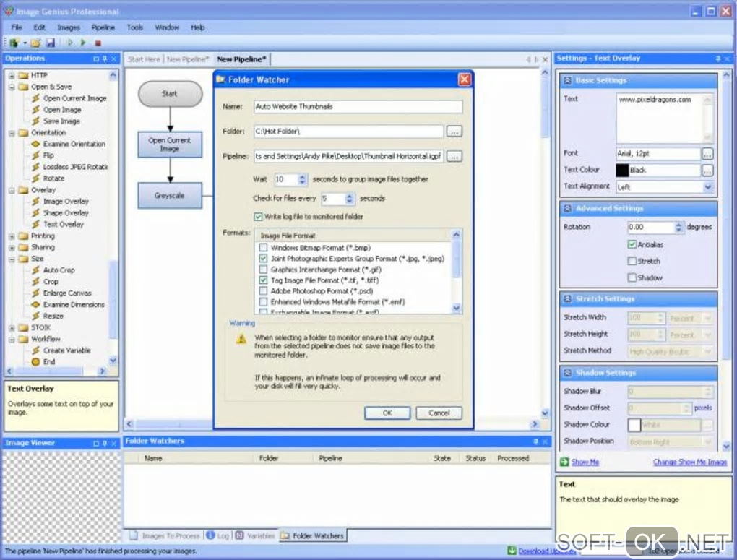Uncheck Joint Photographic Experts Group Format

click(x=263, y=258)
